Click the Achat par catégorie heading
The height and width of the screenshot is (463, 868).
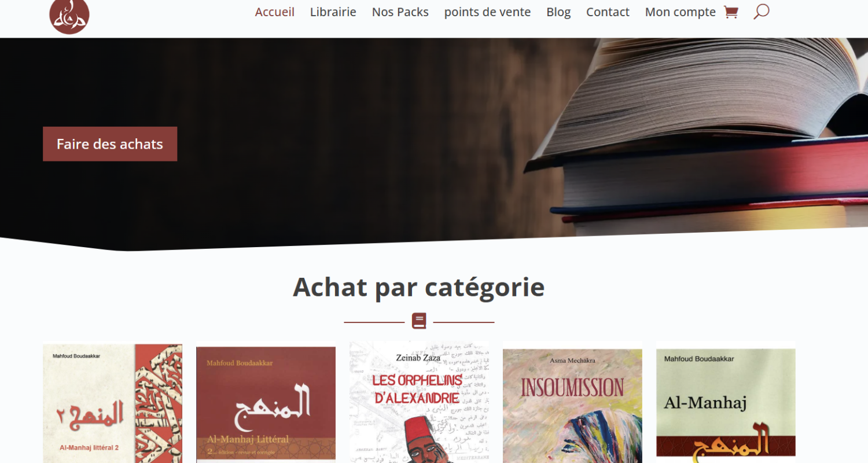419,286
